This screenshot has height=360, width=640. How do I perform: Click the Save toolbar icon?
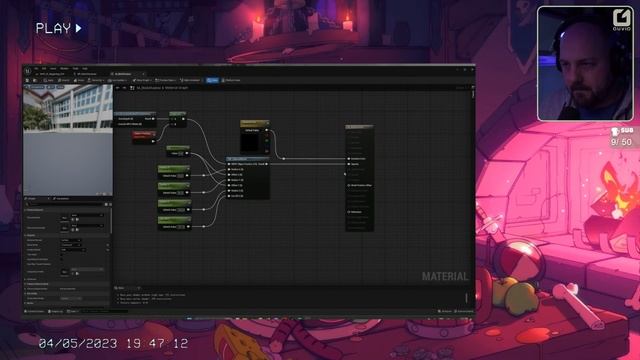coord(27,80)
